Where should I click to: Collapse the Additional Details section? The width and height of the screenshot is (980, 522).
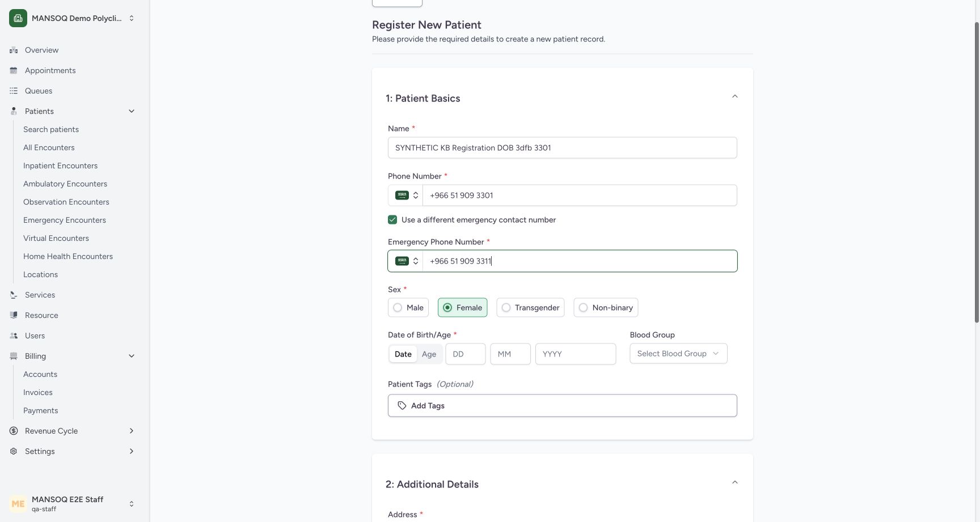pyautogui.click(x=735, y=482)
